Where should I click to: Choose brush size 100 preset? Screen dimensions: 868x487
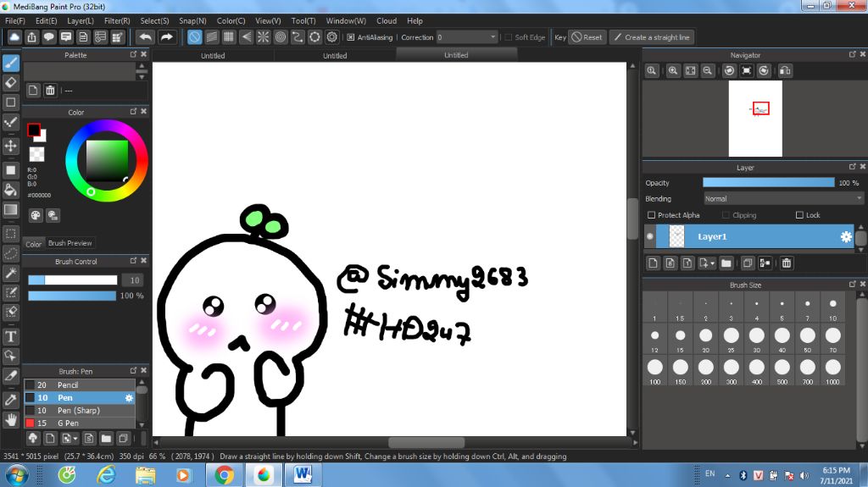[x=655, y=371]
